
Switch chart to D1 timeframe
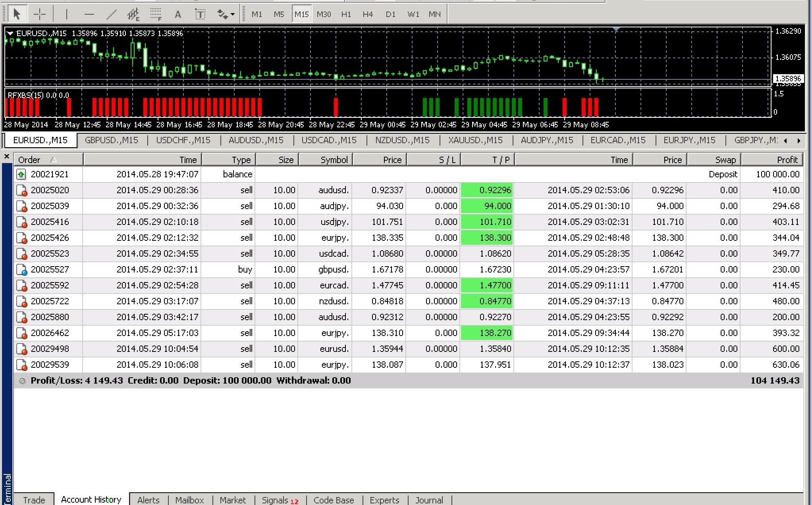point(390,15)
